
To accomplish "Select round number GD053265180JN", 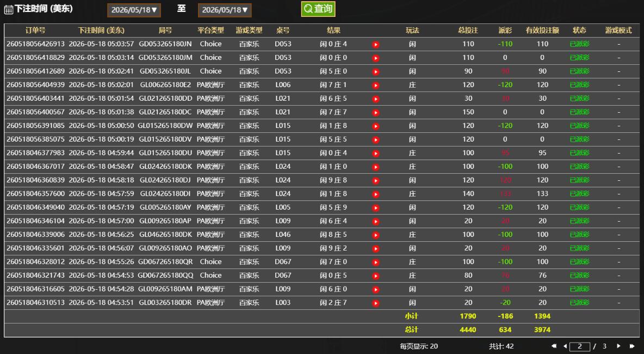I will (165, 44).
